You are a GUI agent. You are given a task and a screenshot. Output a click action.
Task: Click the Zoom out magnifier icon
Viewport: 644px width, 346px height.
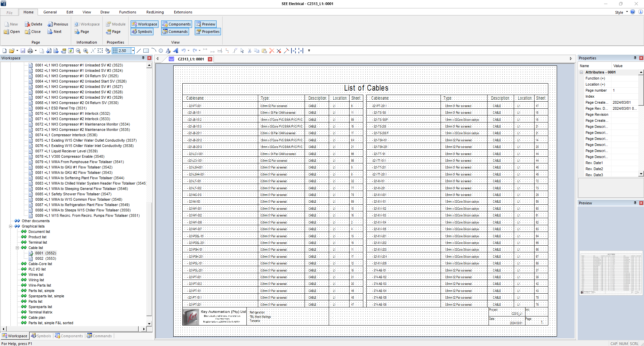[78, 51]
